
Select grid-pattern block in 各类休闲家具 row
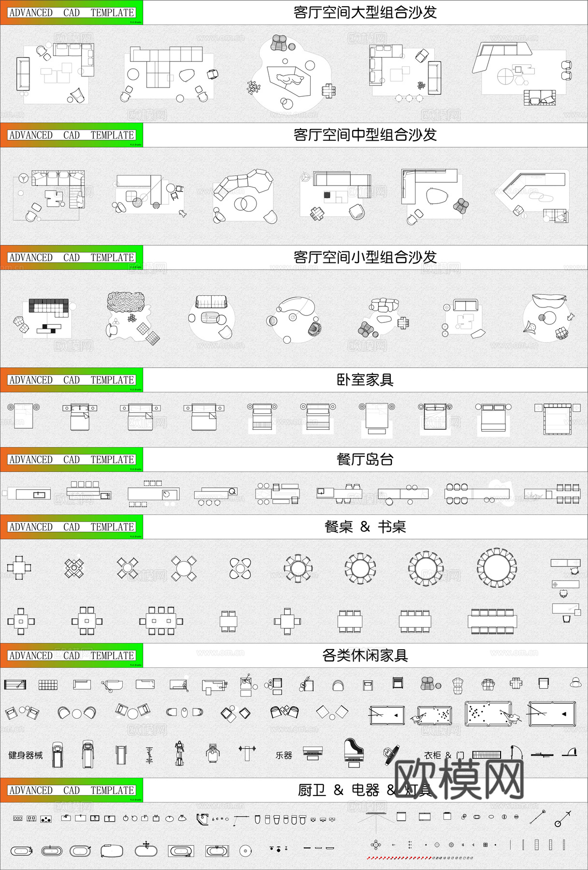(48, 684)
